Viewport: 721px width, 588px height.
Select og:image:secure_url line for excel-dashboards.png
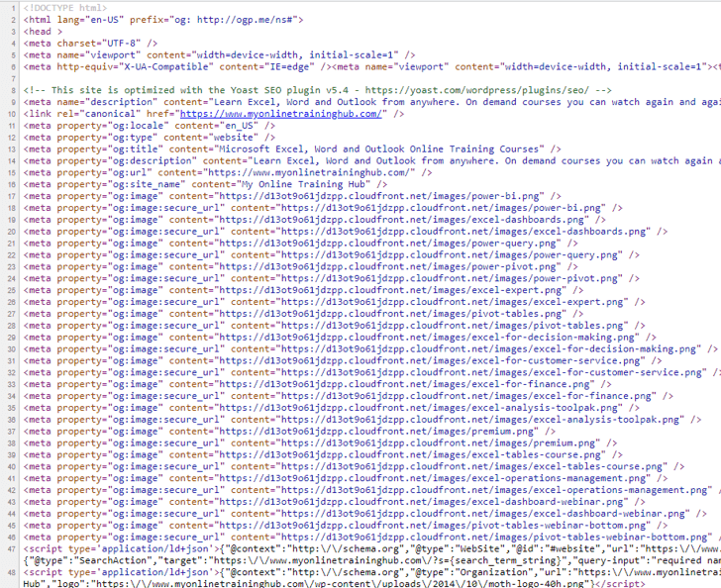coord(346,232)
